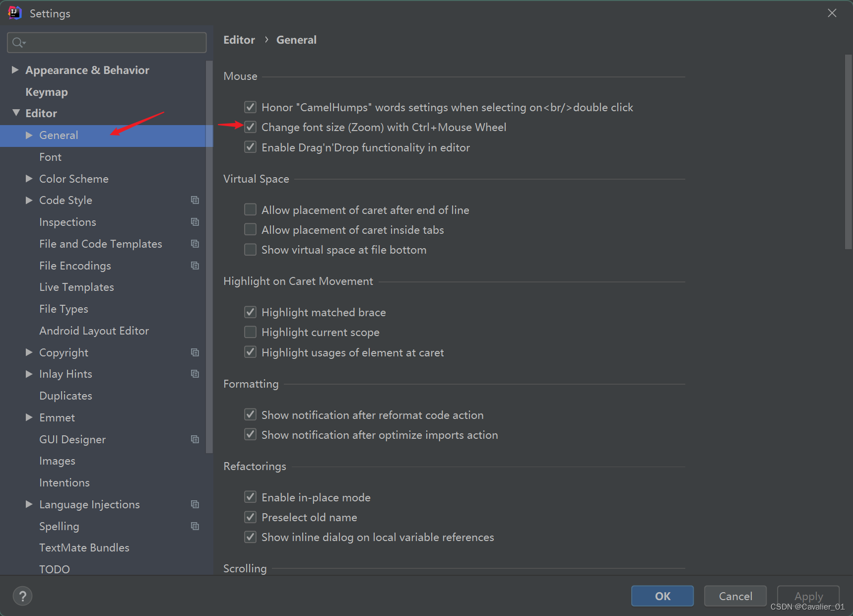The height and width of the screenshot is (616, 853).
Task: Toggle Enable in-place mode checkbox
Action: (x=251, y=497)
